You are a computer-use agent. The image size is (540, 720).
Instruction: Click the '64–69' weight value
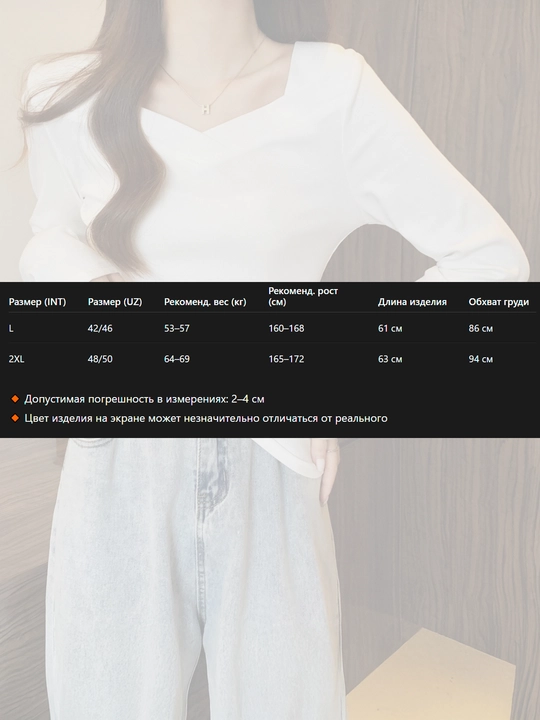(177, 359)
